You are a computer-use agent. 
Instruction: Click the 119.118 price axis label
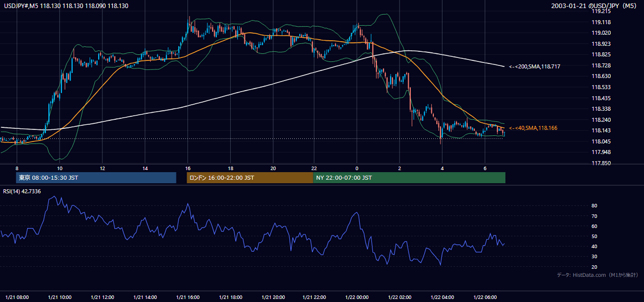[601, 22]
